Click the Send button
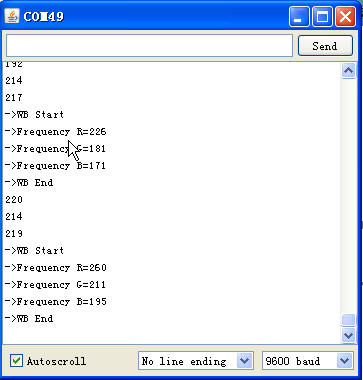 tap(325, 46)
